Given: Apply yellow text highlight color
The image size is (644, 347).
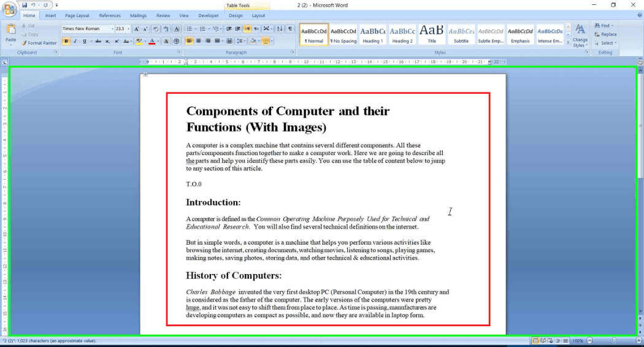Looking at the screenshot, I should (x=139, y=41).
